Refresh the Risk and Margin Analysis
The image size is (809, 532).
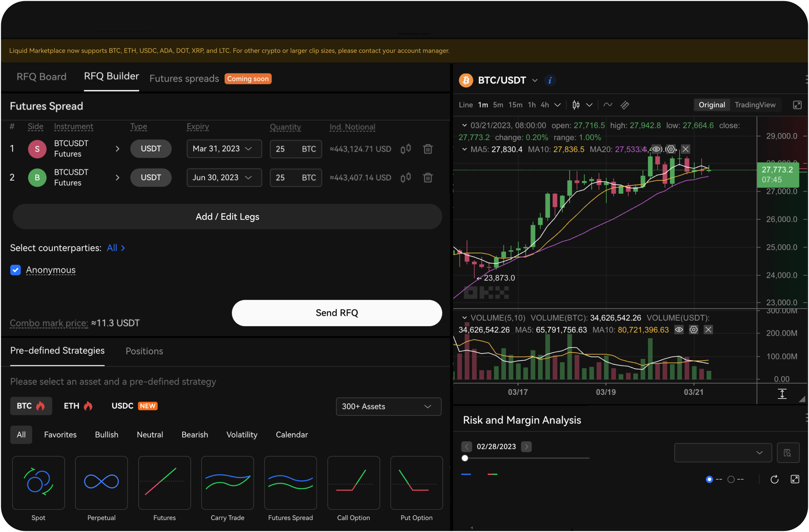[774, 479]
